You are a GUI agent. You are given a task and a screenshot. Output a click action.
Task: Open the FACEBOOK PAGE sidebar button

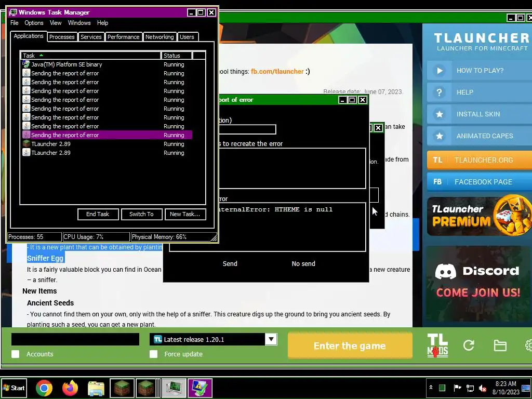(479, 181)
